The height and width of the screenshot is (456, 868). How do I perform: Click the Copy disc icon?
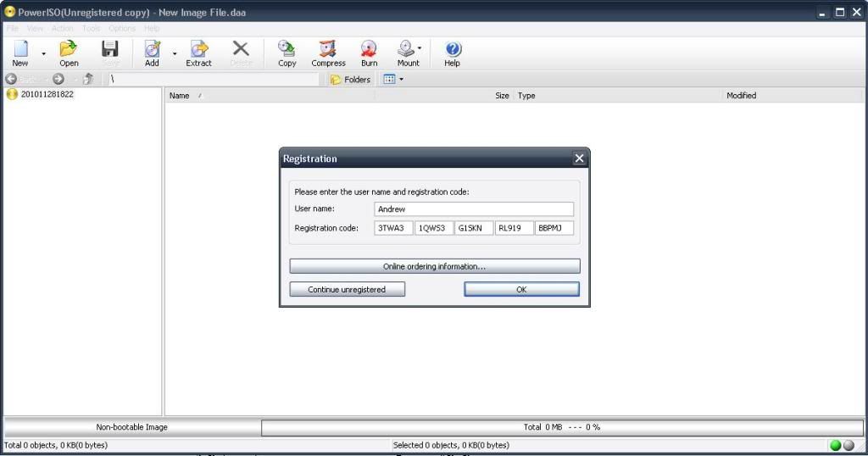tap(287, 53)
